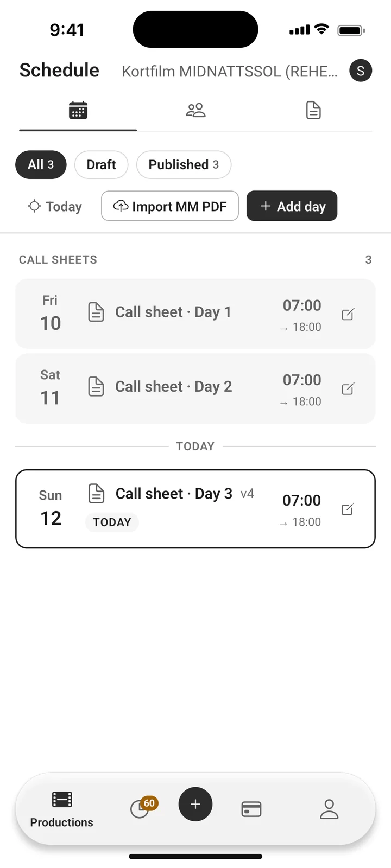The width and height of the screenshot is (391, 868).
Task: Edit the Day 1 call sheet
Action: click(x=348, y=314)
